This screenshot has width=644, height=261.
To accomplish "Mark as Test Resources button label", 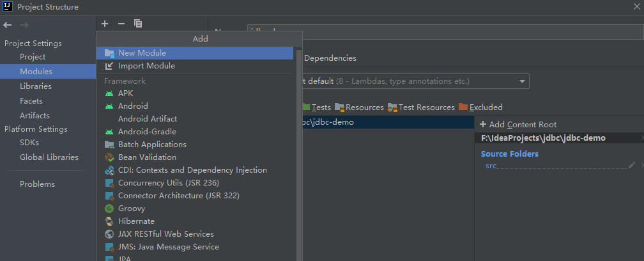I will pyautogui.click(x=427, y=107).
